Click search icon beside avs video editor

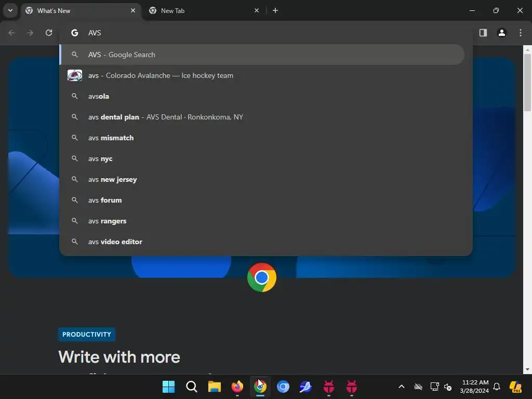point(75,242)
